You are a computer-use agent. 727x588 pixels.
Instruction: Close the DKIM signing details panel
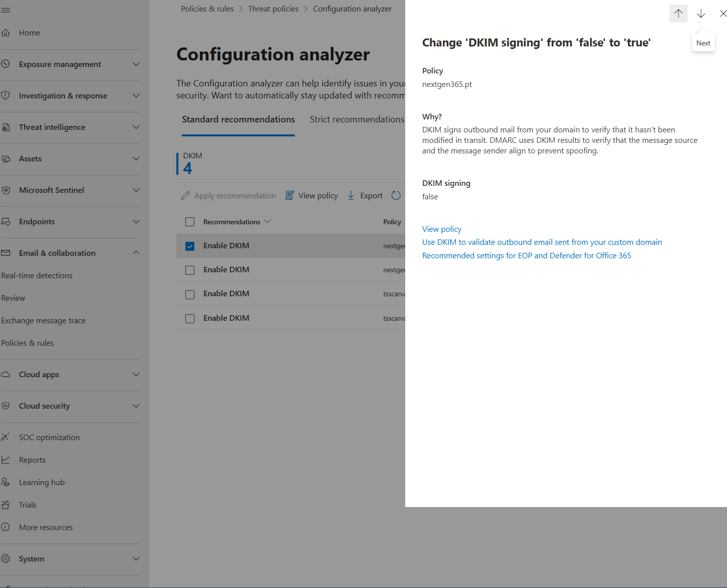(723, 13)
